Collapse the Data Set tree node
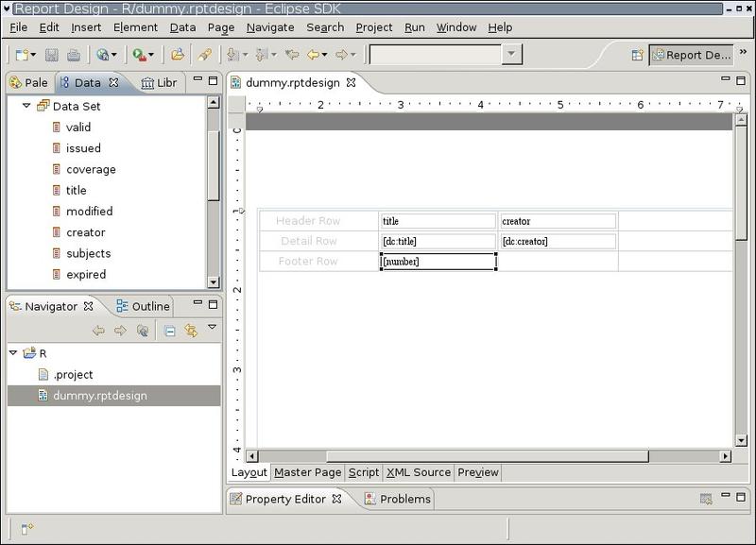756x545 pixels. [26, 107]
